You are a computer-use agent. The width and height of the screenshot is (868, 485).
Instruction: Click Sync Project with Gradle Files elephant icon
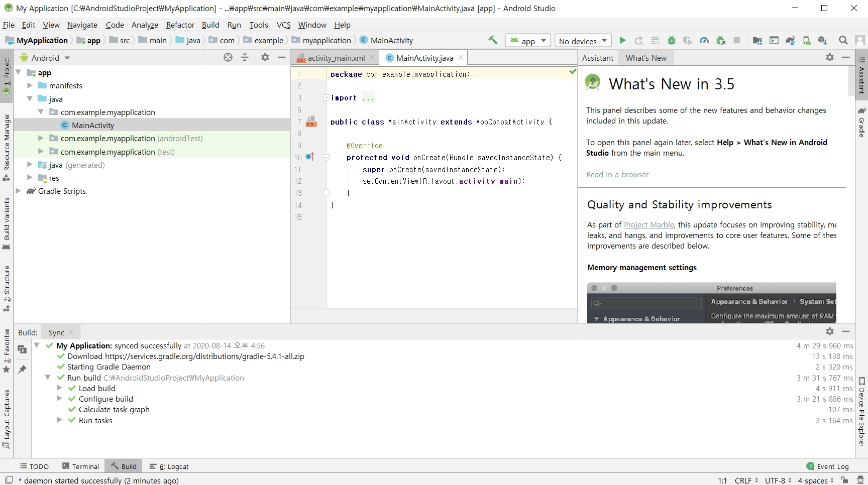click(790, 41)
